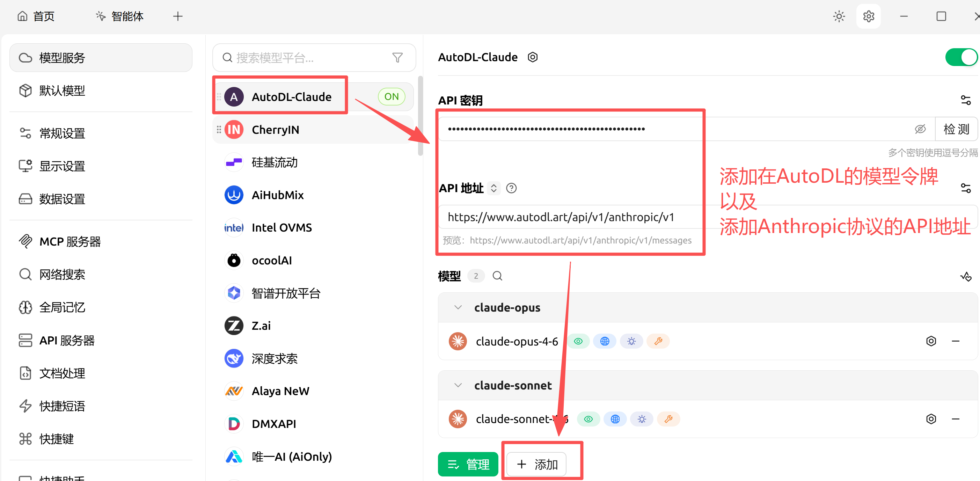Click the green 管理 button
Screen dimensions: 980x481
point(468,464)
